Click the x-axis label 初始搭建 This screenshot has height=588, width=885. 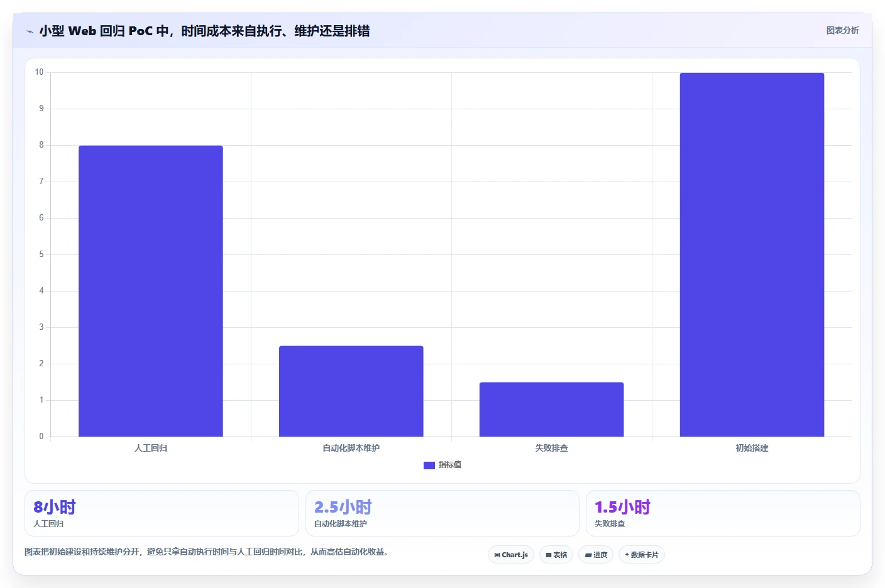(x=752, y=448)
